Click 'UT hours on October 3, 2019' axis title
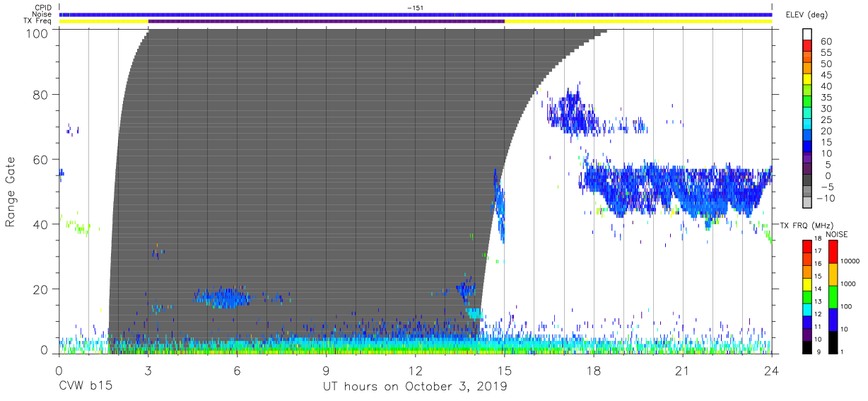 pyautogui.click(x=415, y=387)
